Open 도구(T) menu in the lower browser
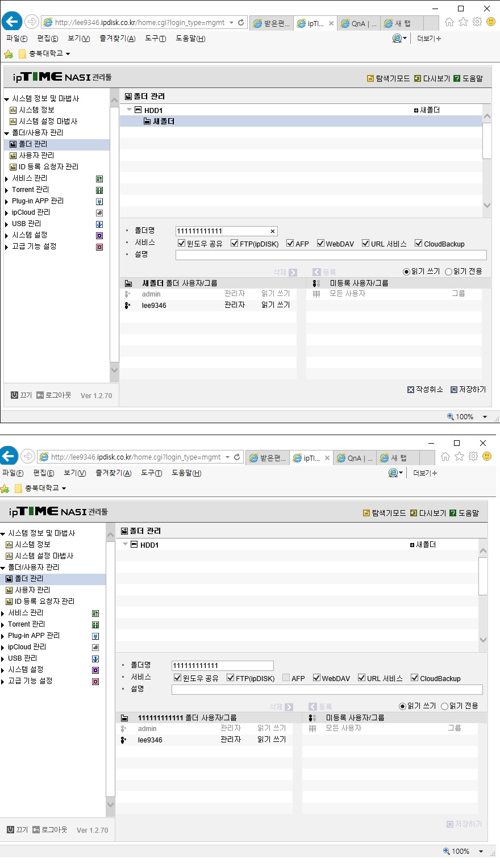This screenshot has width=500, height=868. [151, 473]
